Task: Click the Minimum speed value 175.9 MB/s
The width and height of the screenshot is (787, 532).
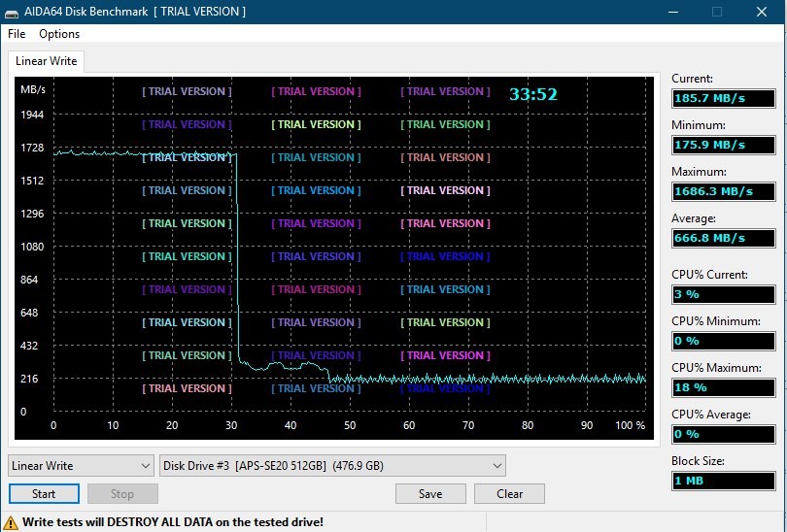Action: click(723, 145)
